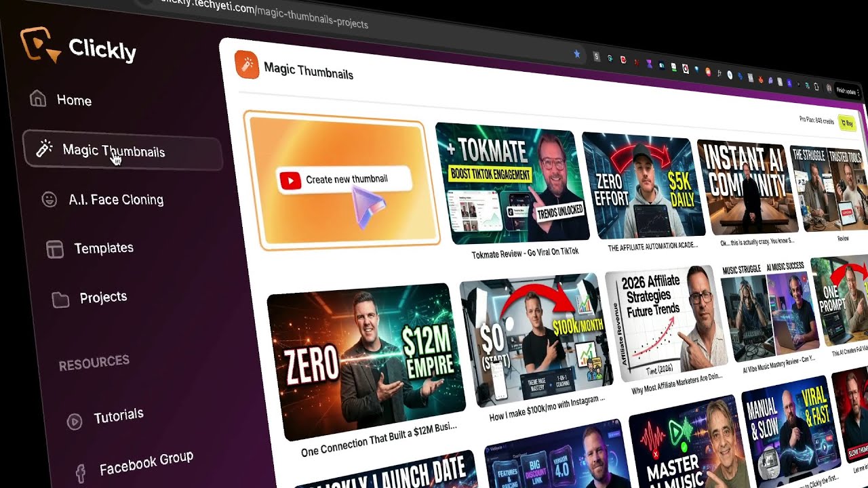The width and height of the screenshot is (868, 488).
Task: Click the Tutorials play-circle icon
Action: [75, 421]
